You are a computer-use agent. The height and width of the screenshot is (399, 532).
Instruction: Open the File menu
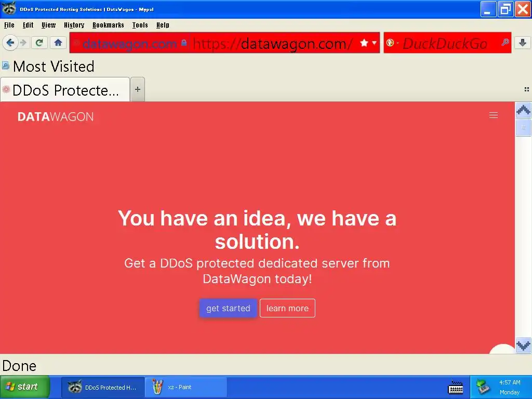[x=9, y=25]
